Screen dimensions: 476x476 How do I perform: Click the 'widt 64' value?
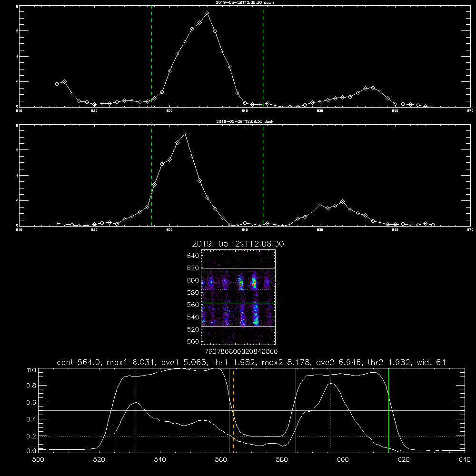pyautogui.click(x=431, y=362)
